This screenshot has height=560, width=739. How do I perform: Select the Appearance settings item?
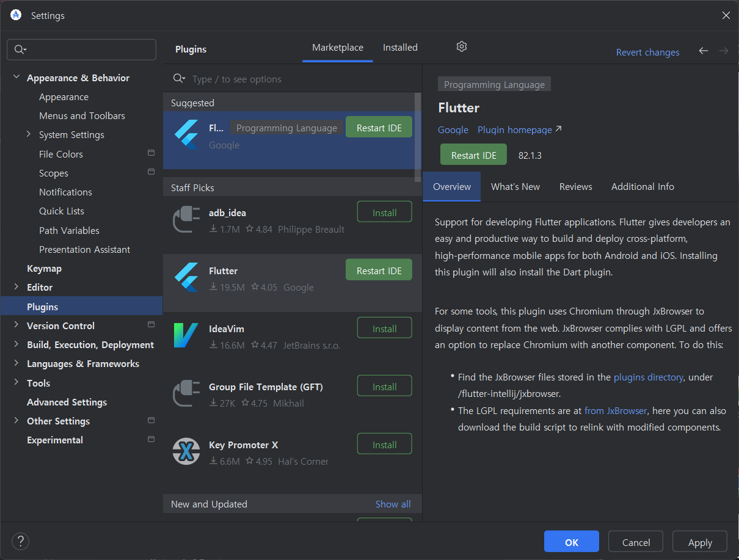(x=64, y=96)
